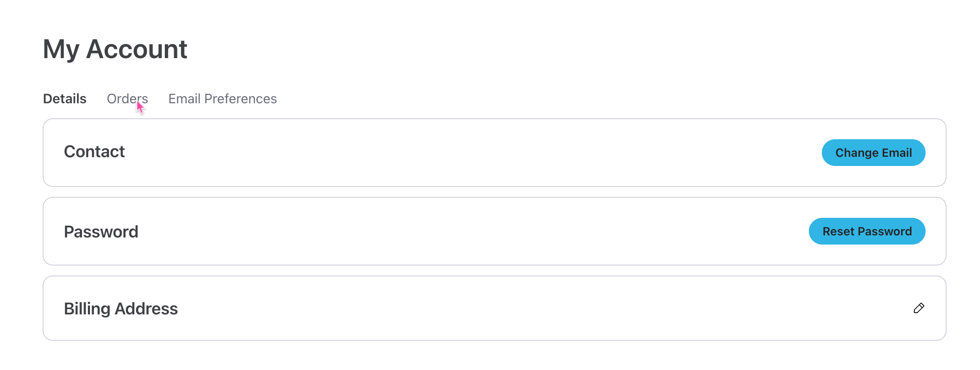Click the Billing Address section heading
980x370 pixels.
(x=121, y=309)
